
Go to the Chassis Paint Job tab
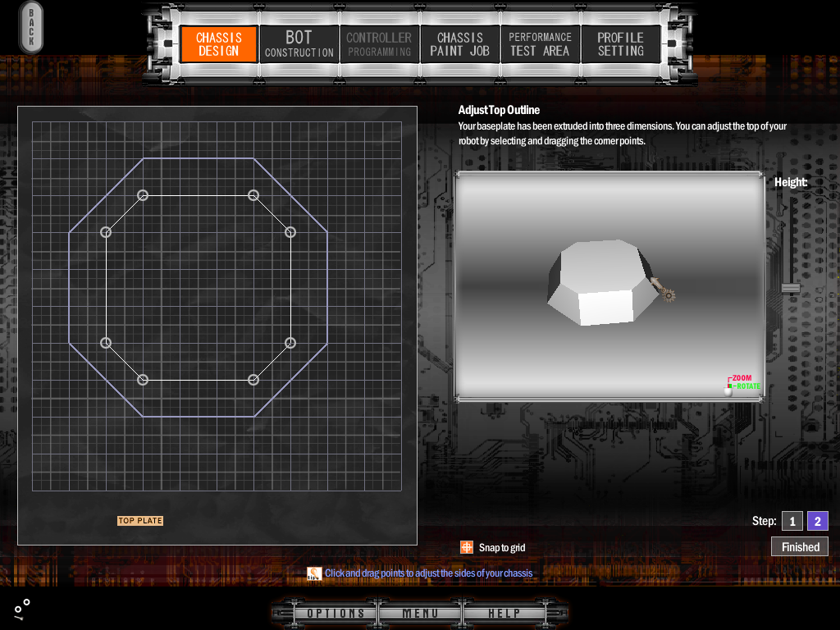point(459,44)
